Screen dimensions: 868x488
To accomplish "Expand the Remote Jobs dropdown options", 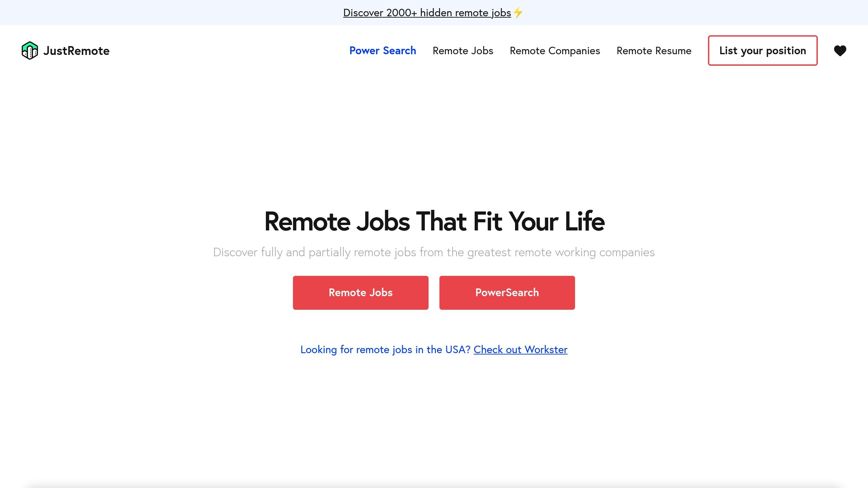I will tap(462, 50).
